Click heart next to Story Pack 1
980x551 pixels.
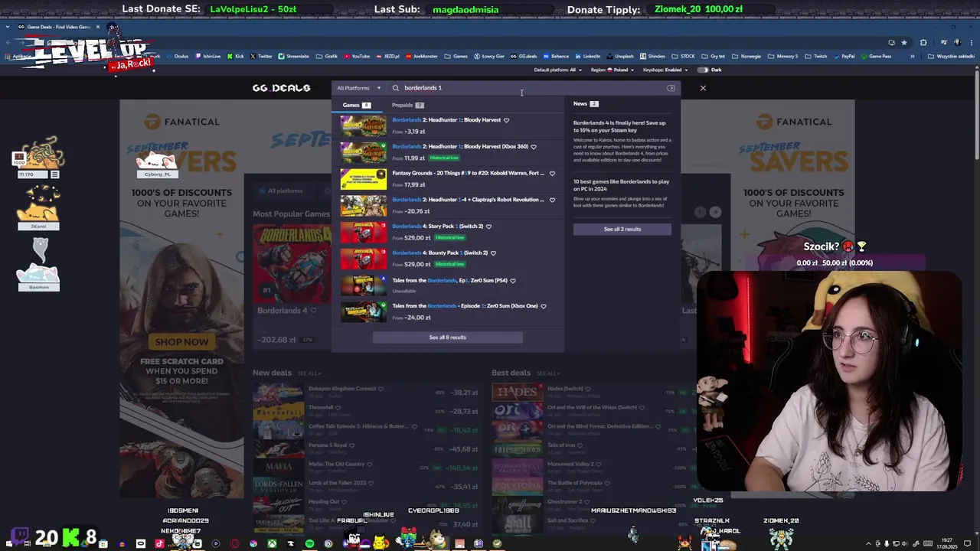488,227
